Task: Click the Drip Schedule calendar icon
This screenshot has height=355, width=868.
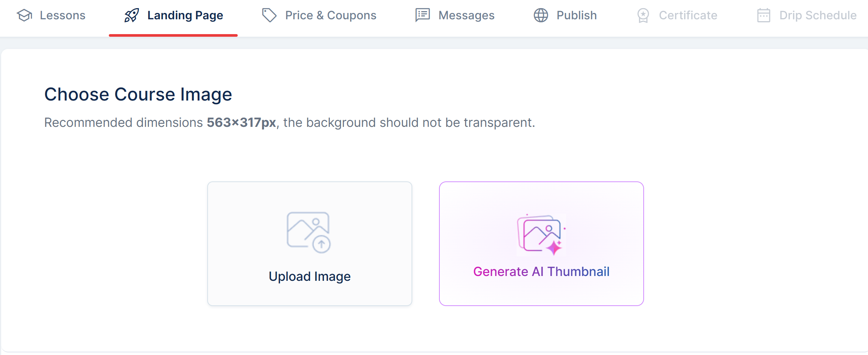Action: [764, 15]
